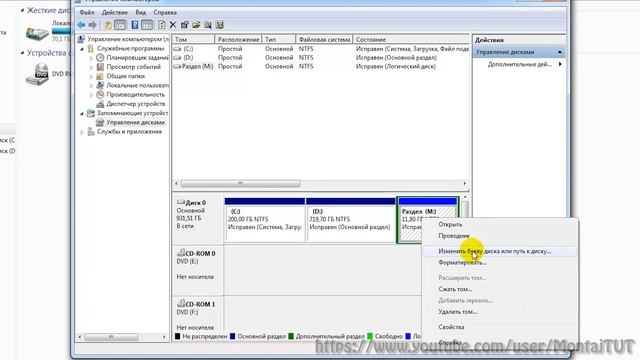The width and height of the screenshot is (640, 360).
Task: Click the Properties toolbar icon
Action: pyautogui.click(x=184, y=25)
